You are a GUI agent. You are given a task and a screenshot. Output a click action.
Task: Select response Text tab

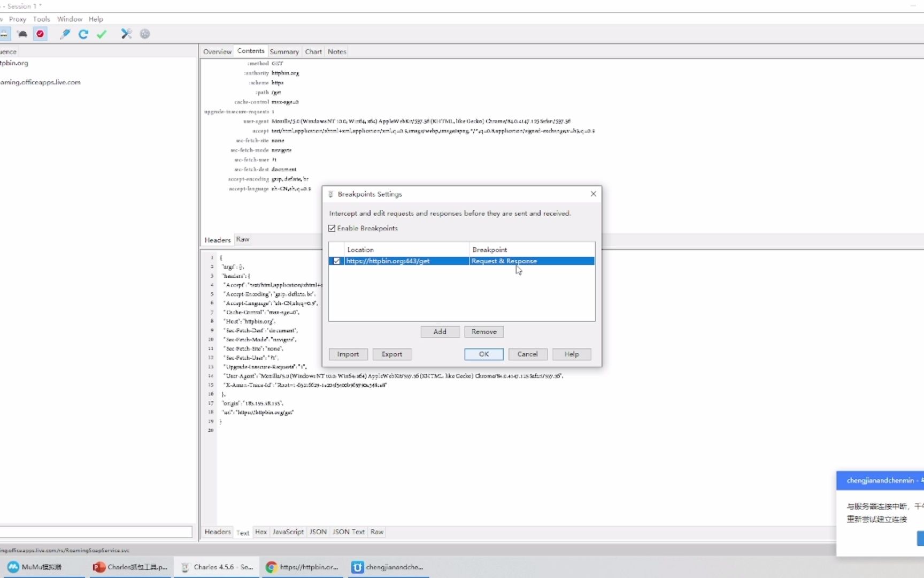coord(243,533)
